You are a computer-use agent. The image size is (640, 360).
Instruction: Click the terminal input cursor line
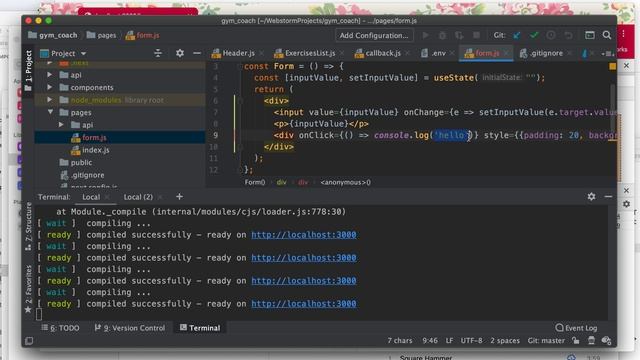coord(39,314)
